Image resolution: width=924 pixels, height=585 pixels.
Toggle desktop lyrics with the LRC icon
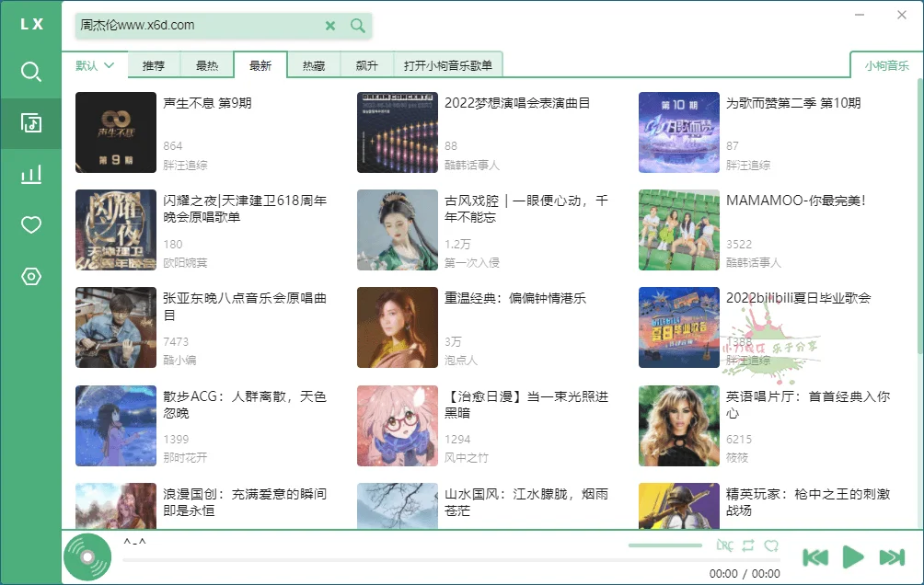pos(726,545)
